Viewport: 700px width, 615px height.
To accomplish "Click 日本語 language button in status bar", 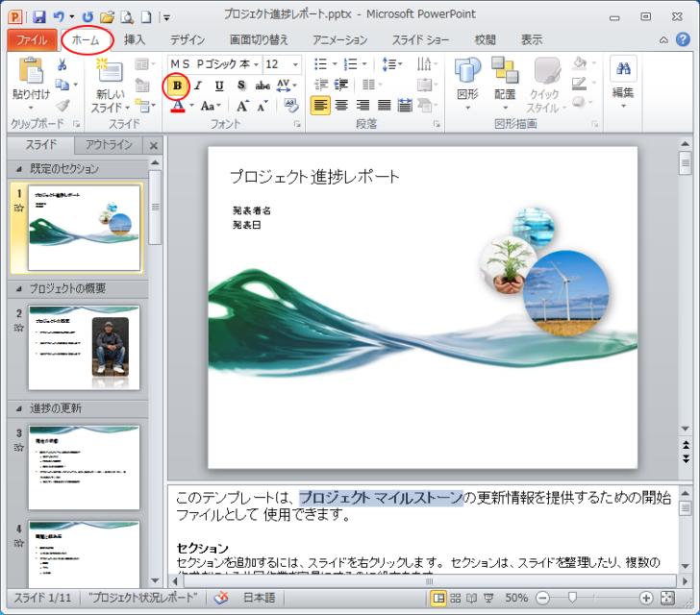I will pyautogui.click(x=259, y=598).
